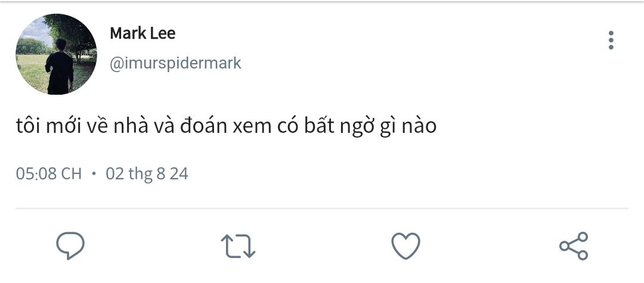
Task: Click the display name Mark Lee
Action: 143,33
